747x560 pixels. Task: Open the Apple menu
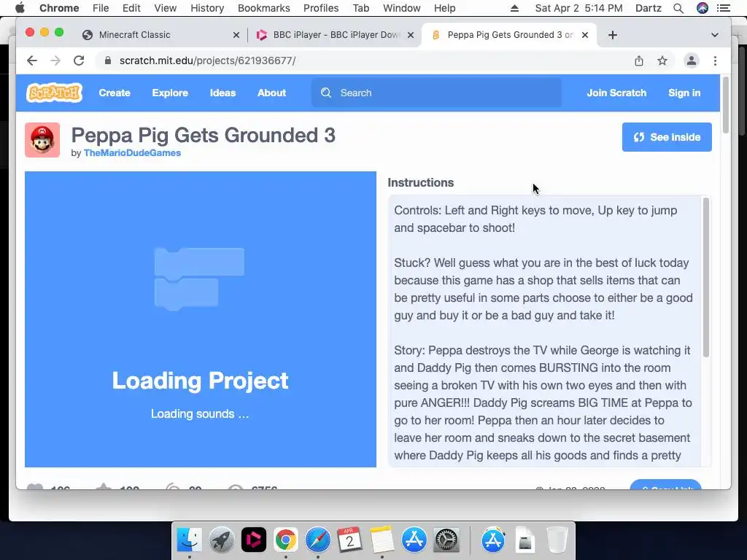[20, 8]
